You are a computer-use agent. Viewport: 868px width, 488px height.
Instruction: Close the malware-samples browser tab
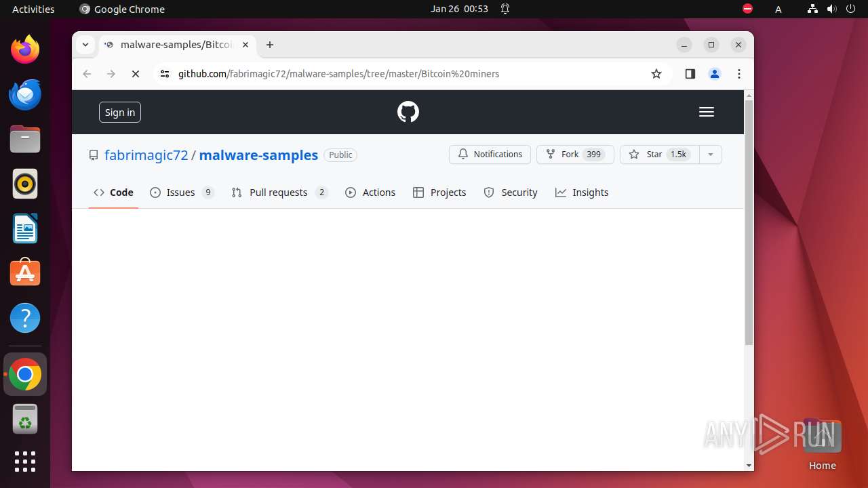(x=245, y=45)
